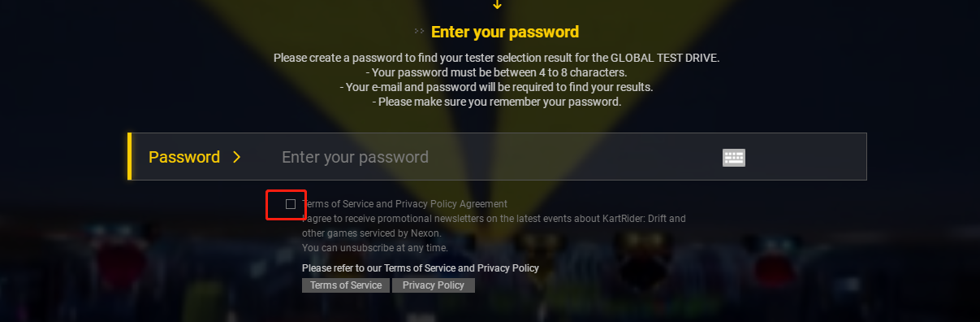Click the yellow chevron after the Password label
This screenshot has height=322, width=980.
coord(237,157)
